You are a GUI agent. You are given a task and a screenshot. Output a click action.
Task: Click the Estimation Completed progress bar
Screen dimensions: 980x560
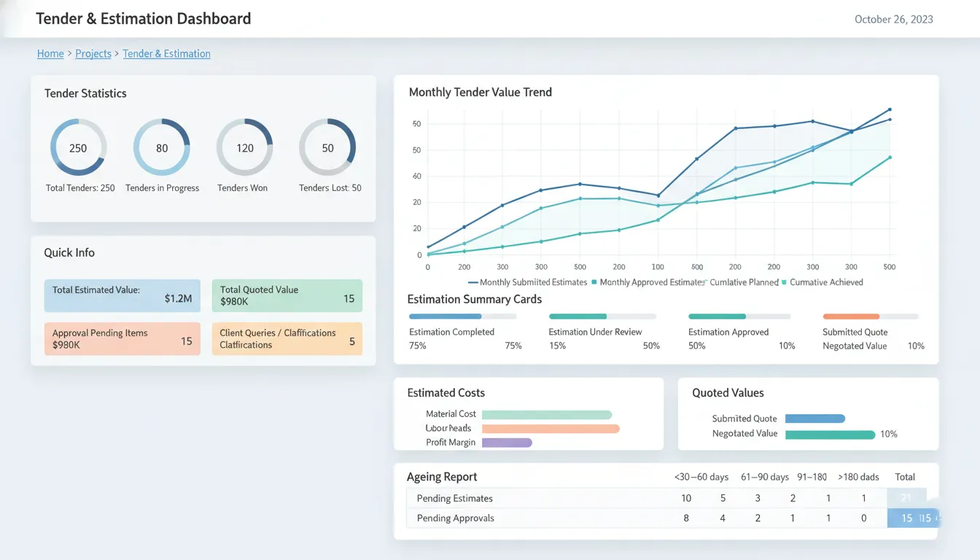click(462, 316)
